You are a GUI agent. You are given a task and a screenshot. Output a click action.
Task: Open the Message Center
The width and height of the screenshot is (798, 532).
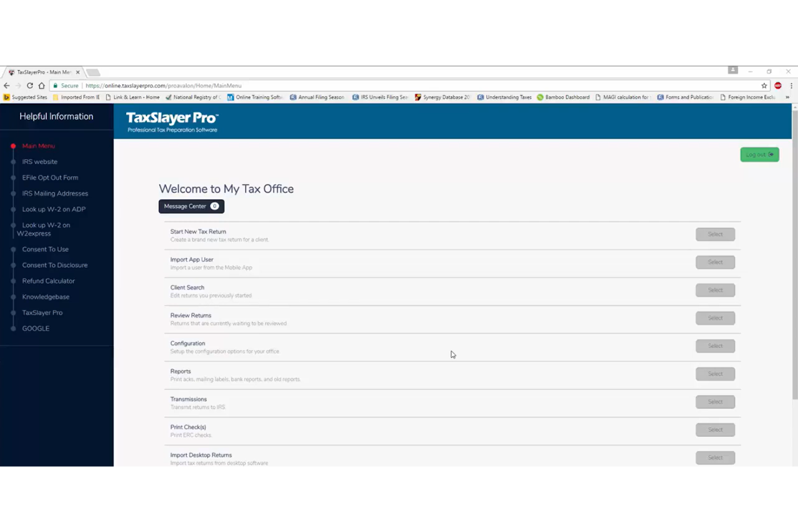(191, 206)
